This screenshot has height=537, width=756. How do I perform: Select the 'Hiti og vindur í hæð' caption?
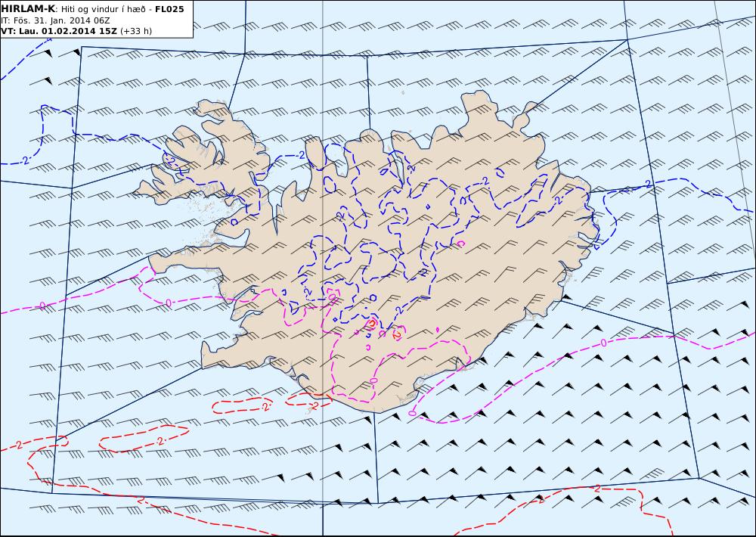(103, 9)
